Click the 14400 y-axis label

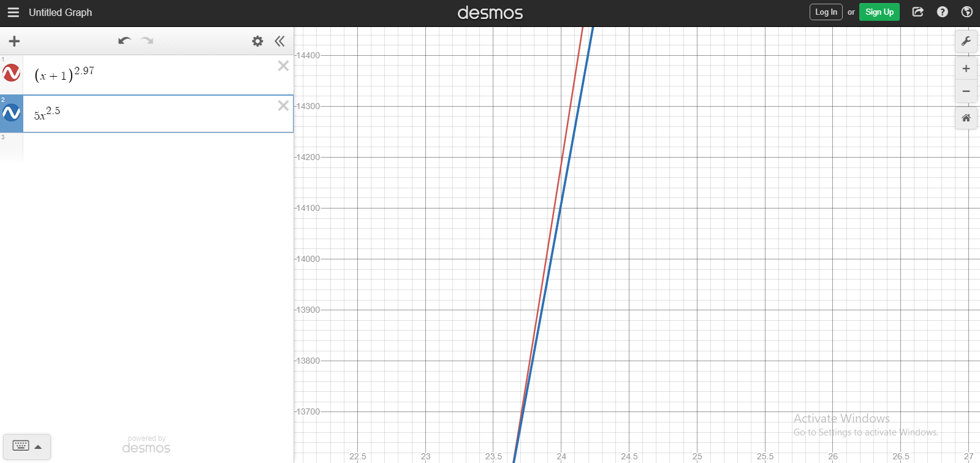[308, 55]
